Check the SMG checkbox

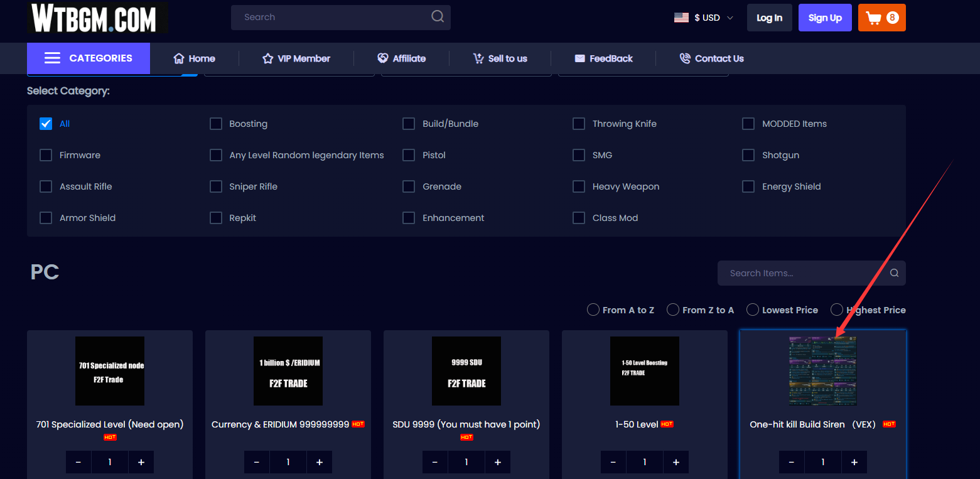tap(579, 155)
